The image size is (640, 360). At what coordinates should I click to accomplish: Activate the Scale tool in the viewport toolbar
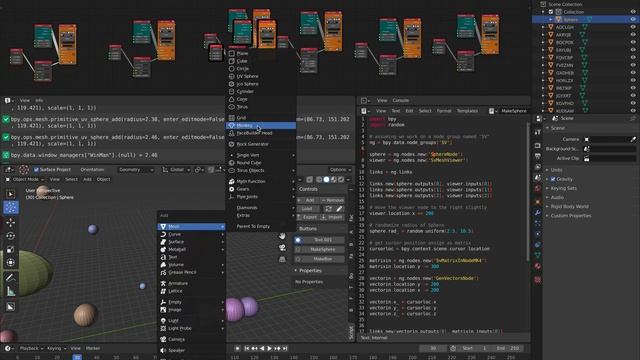coord(11,249)
